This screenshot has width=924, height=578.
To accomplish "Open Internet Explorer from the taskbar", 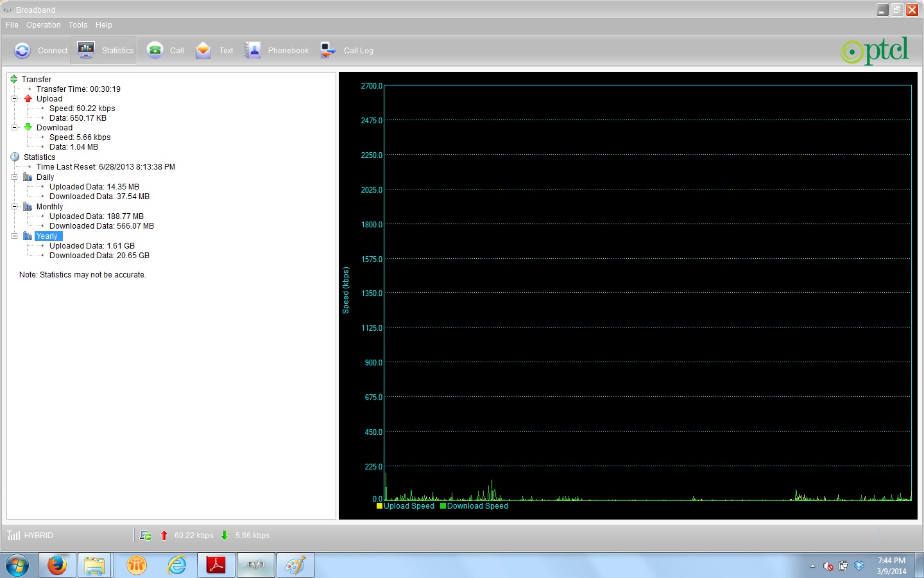I will pyautogui.click(x=176, y=565).
